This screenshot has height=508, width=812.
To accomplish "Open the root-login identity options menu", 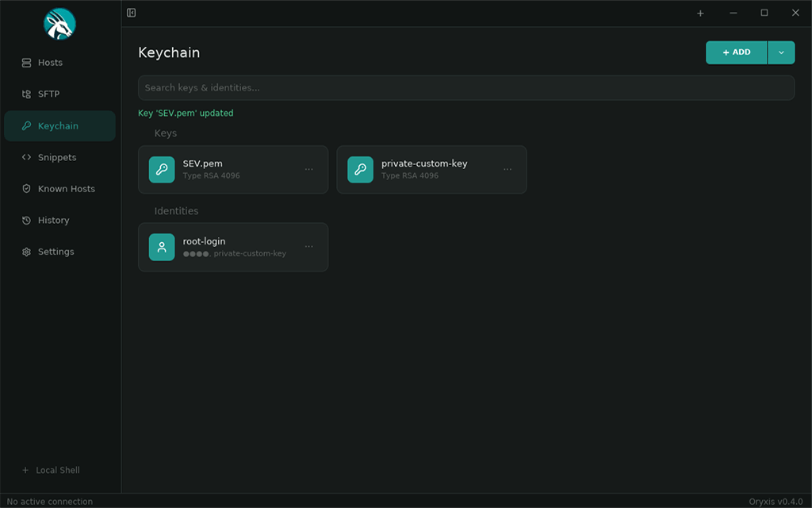I will (x=309, y=247).
